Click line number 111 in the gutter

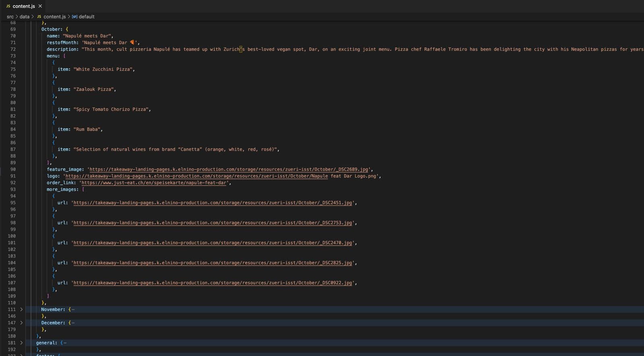(x=12, y=309)
